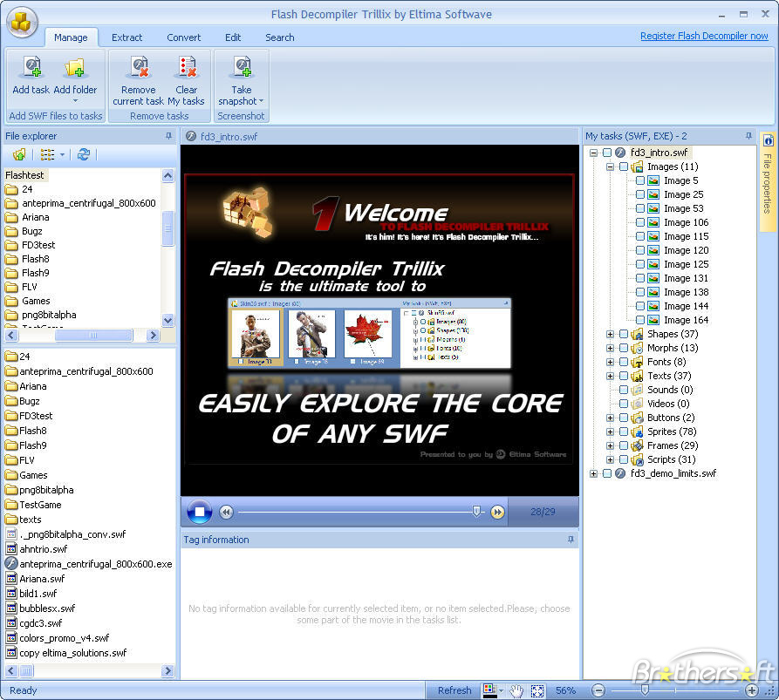Click the Take snapshot ribbon icon
Image resolution: width=779 pixels, height=700 pixels.
[243, 67]
